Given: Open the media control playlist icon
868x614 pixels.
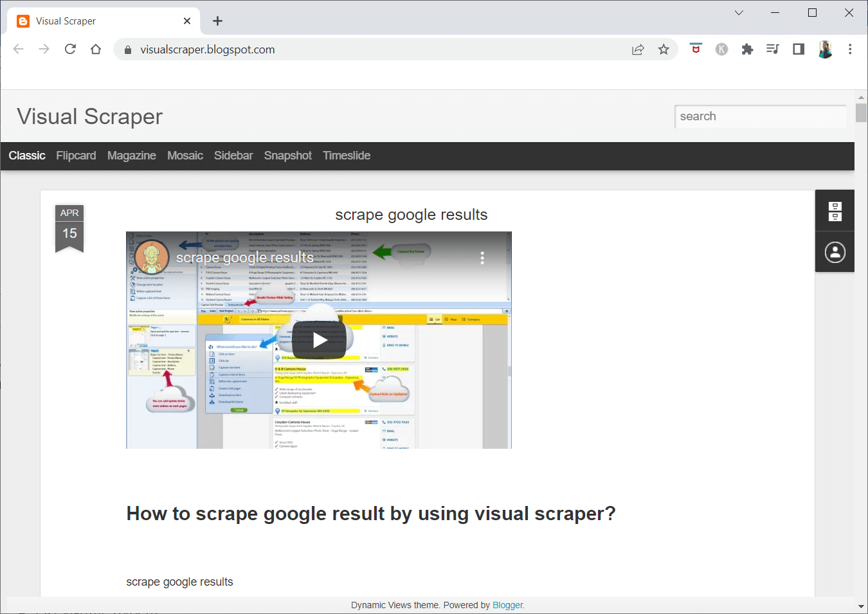Looking at the screenshot, I should click(773, 50).
